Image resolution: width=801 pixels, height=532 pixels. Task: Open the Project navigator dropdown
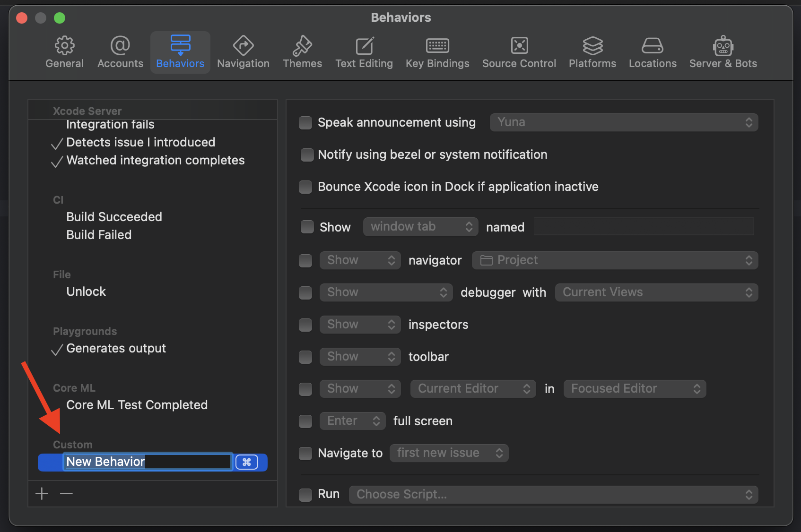tap(615, 260)
